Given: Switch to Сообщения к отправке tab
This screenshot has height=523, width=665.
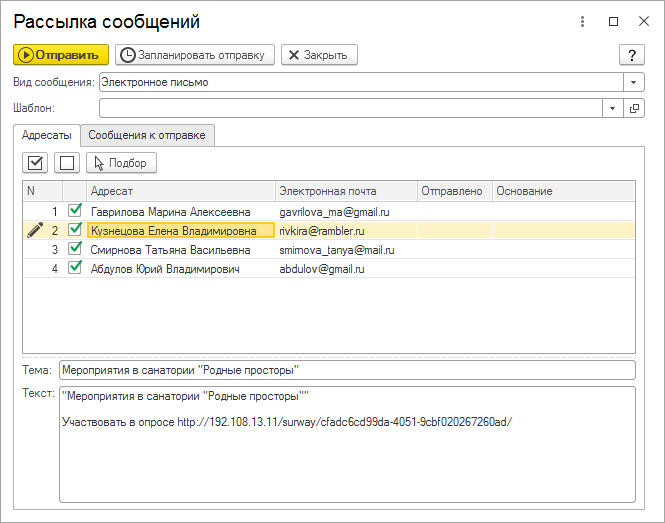Looking at the screenshot, I should (148, 135).
